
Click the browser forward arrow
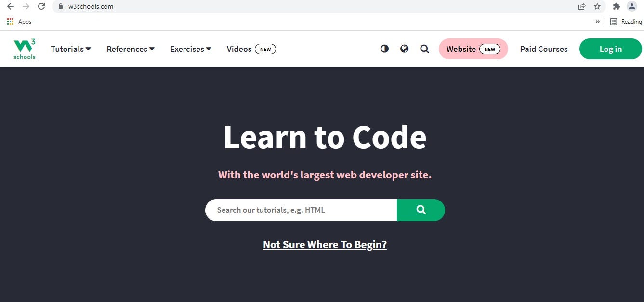[26, 6]
